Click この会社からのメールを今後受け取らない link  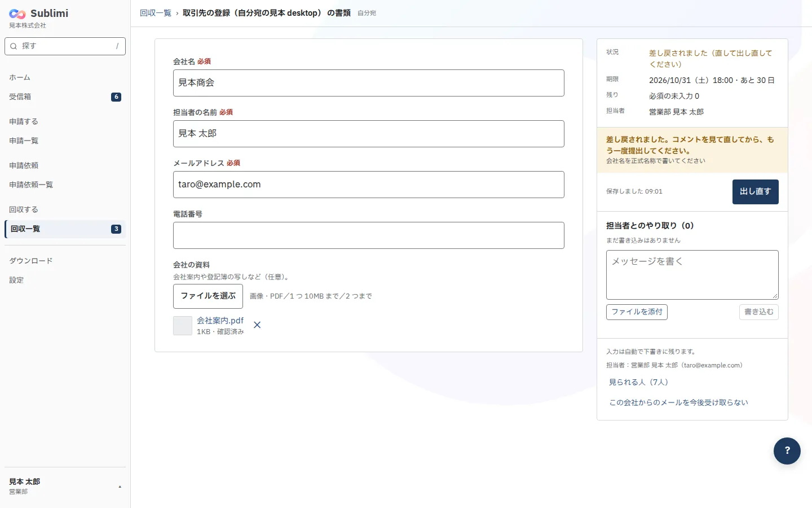click(x=678, y=403)
